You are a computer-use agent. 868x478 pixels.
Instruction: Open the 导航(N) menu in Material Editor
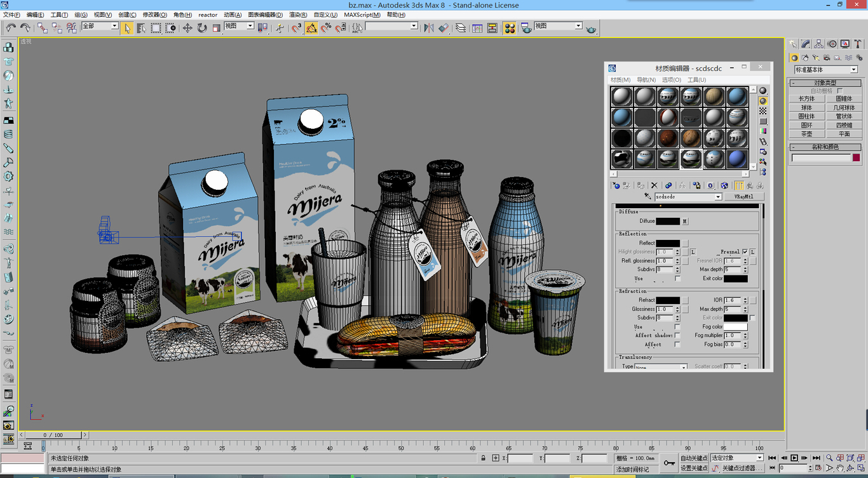coord(646,80)
